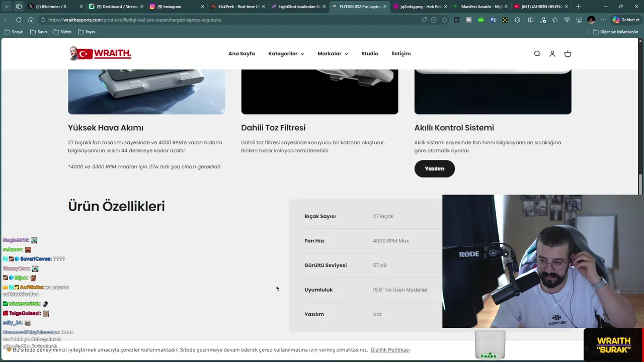
Task: Click the back navigation arrow
Action: point(7,20)
